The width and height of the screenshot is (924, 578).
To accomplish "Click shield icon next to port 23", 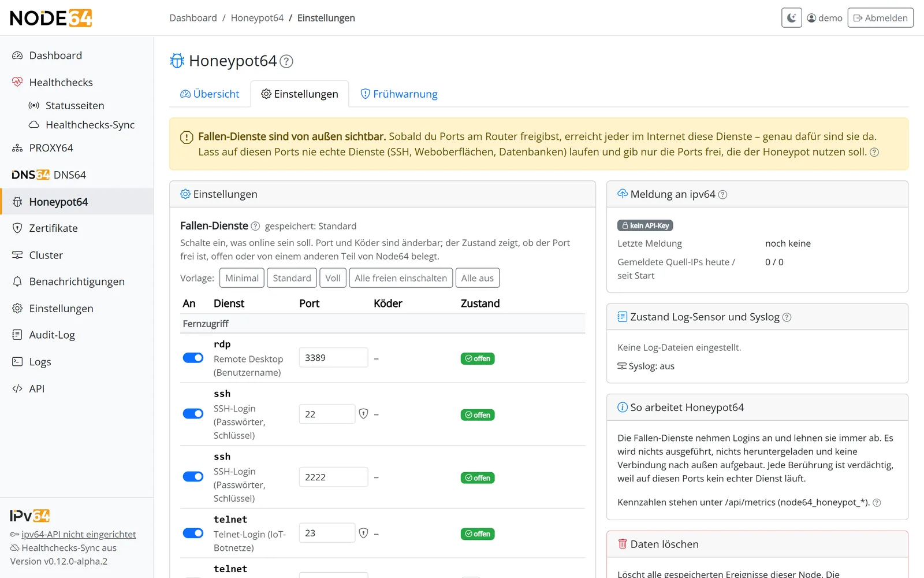I will (x=363, y=533).
